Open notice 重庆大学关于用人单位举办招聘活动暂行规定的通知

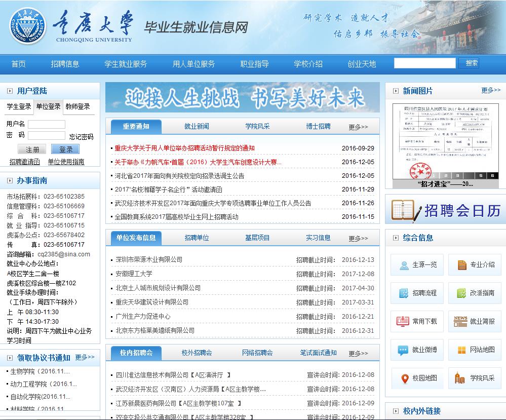tap(184, 148)
